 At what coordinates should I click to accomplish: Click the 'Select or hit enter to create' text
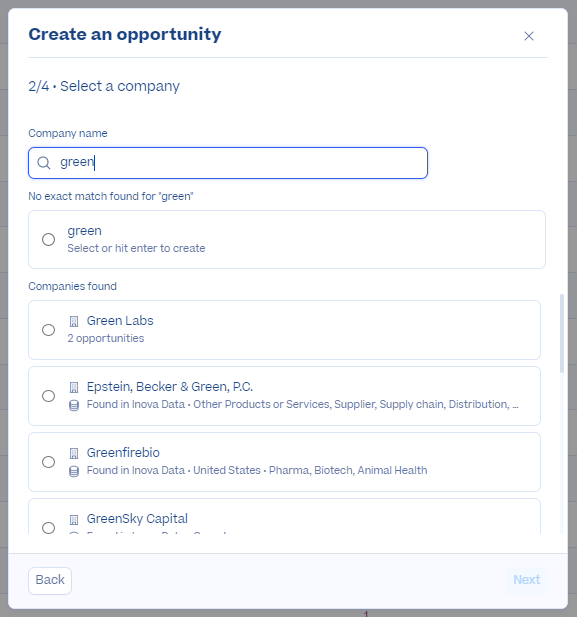[136, 248]
